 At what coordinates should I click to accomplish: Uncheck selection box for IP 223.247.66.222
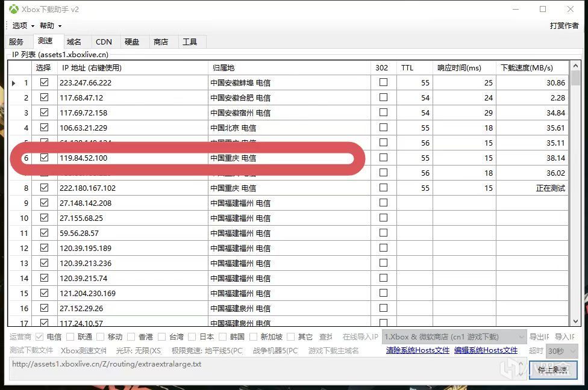[44, 82]
